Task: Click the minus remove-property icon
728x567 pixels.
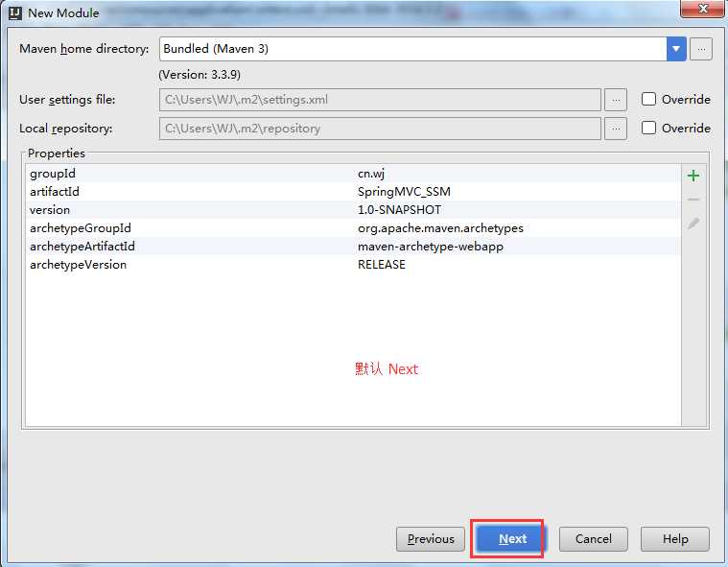Action: pos(693,200)
